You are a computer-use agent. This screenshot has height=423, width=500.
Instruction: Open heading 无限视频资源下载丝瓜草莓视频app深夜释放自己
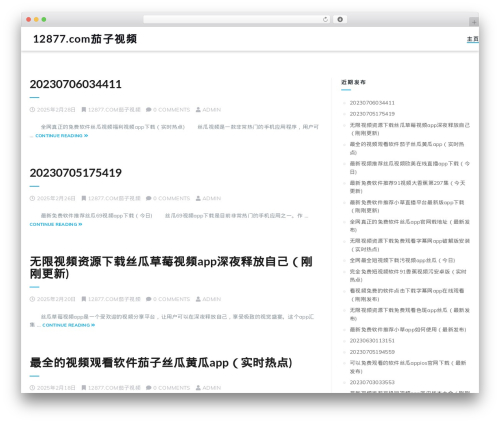(171, 268)
